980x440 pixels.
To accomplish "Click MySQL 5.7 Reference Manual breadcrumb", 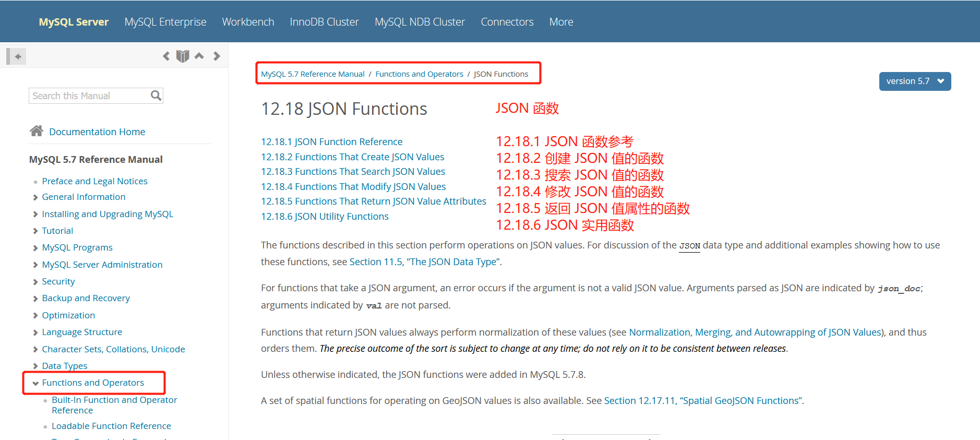I will click(x=313, y=74).
